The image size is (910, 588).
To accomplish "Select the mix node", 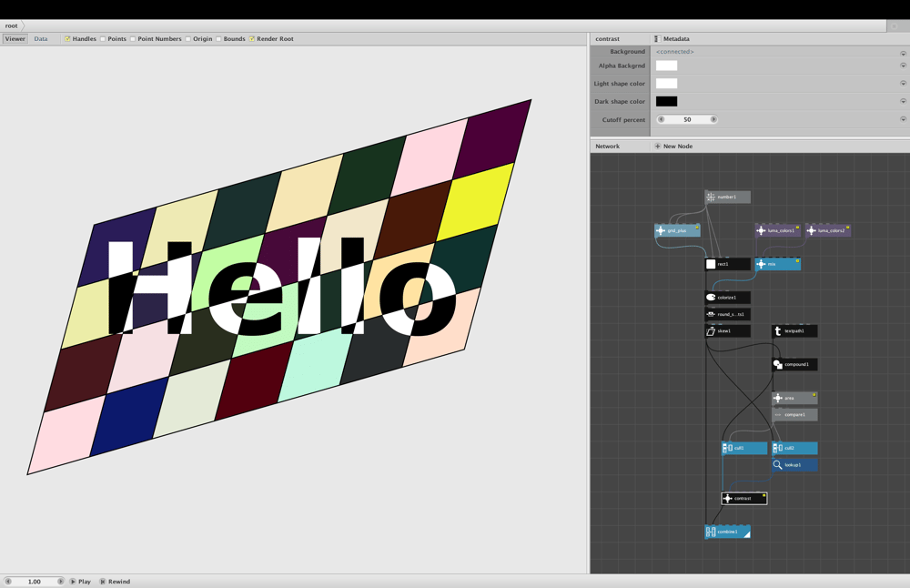I will click(778, 264).
